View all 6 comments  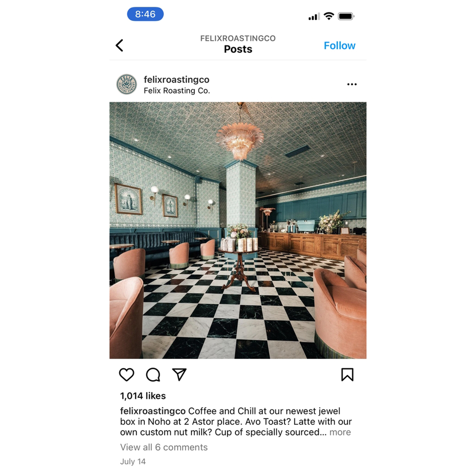(x=164, y=447)
